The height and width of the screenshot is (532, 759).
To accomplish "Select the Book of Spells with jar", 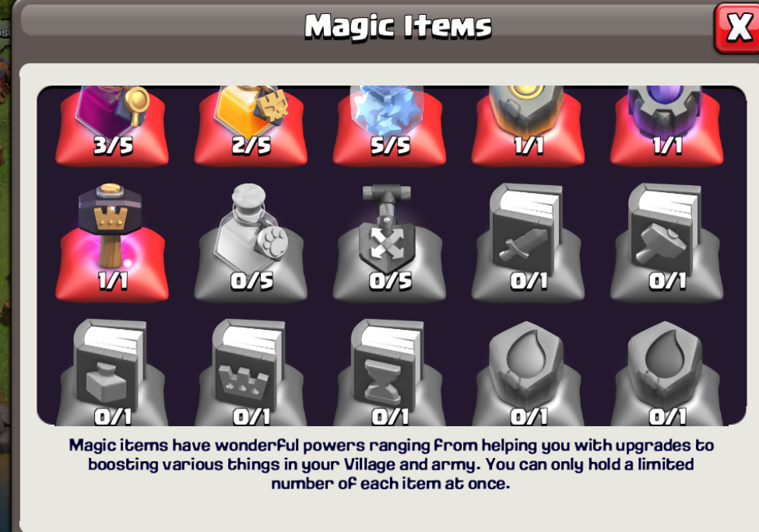I will (112, 373).
